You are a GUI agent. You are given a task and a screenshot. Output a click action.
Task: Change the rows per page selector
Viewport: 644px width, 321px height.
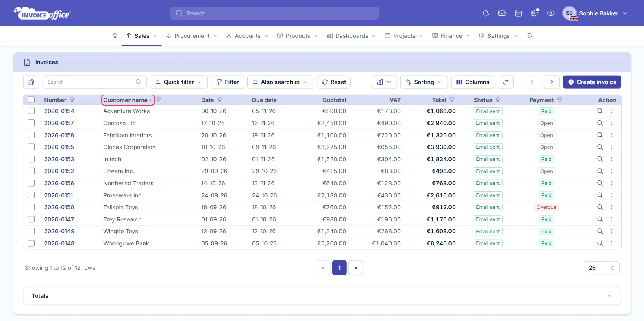[x=601, y=268]
